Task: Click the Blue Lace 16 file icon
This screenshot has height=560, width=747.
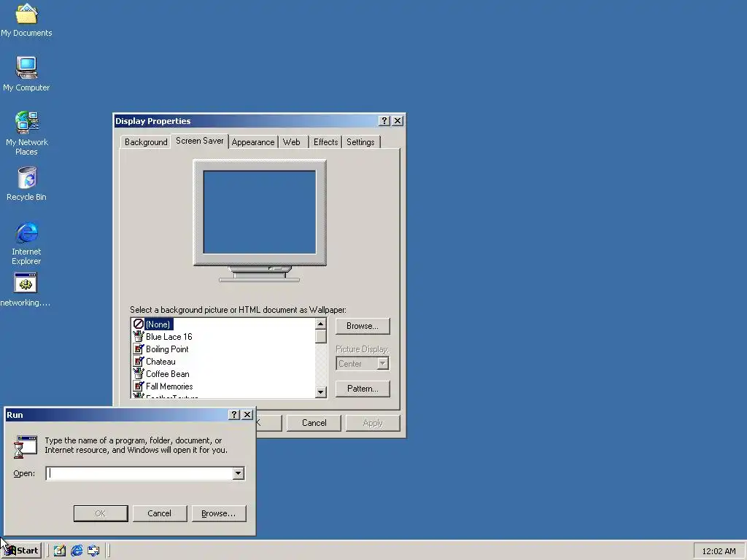Action: coord(138,337)
